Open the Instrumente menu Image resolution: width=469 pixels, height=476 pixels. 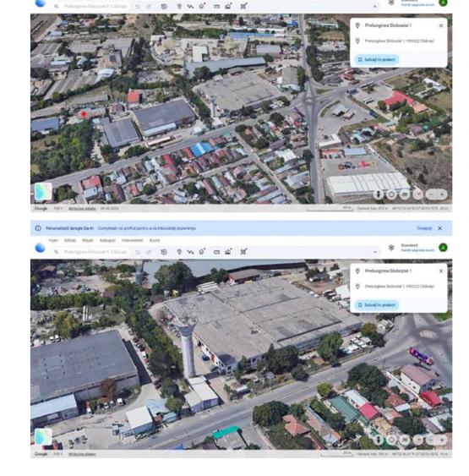tap(132, 240)
